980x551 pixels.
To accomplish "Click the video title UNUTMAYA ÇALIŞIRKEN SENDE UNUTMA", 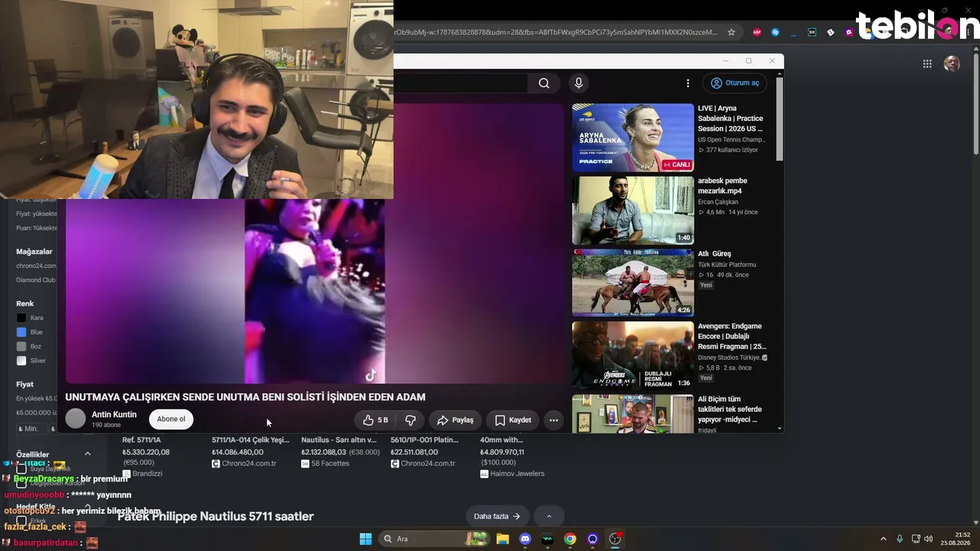I will (x=245, y=397).
